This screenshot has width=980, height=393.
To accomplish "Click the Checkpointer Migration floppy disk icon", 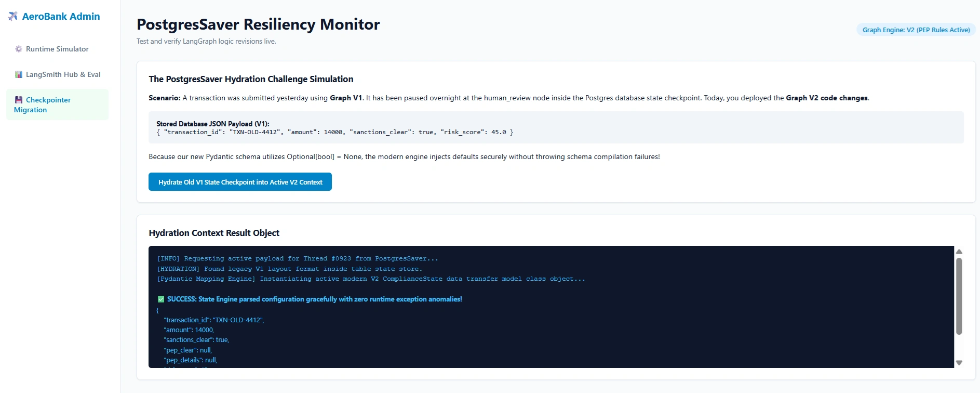I will coord(19,100).
